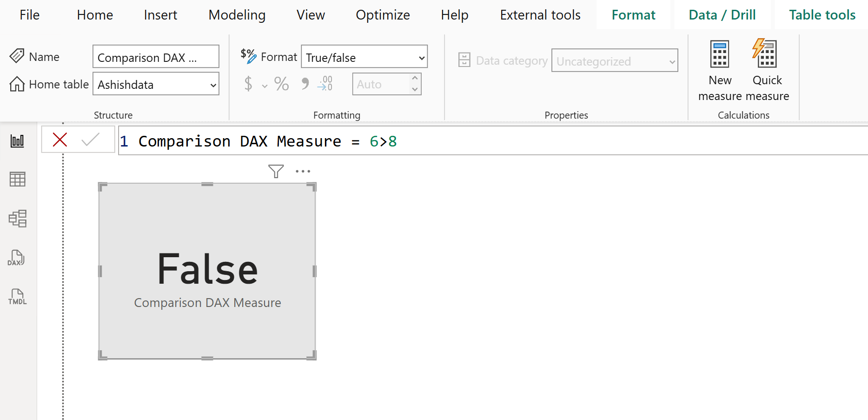The image size is (868, 420).
Task: Switch to the DAX query view
Action: (x=17, y=258)
